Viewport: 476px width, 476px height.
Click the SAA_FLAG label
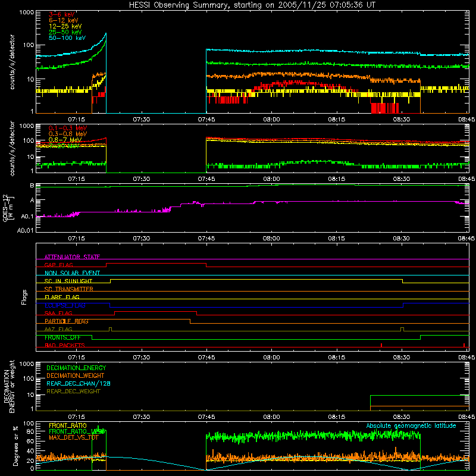point(58,313)
